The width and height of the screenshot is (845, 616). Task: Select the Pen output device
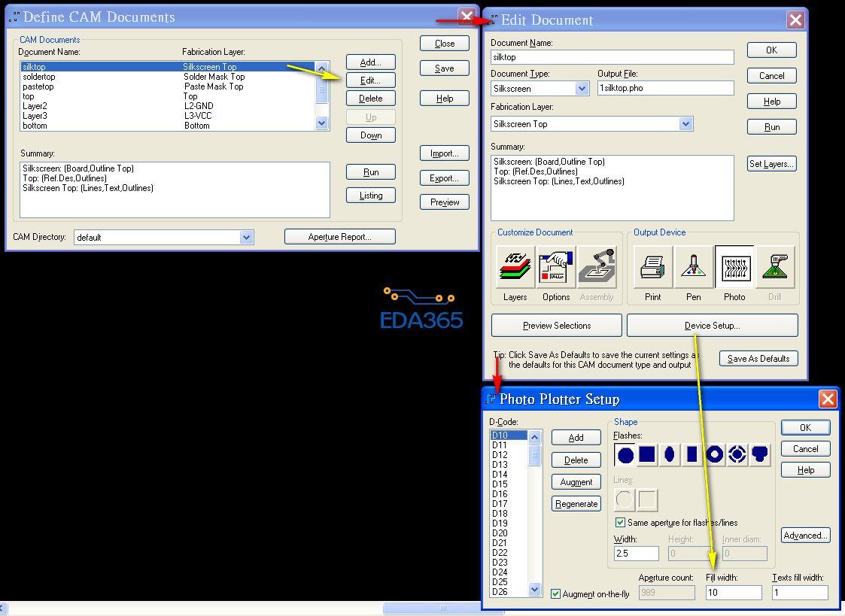point(694,267)
